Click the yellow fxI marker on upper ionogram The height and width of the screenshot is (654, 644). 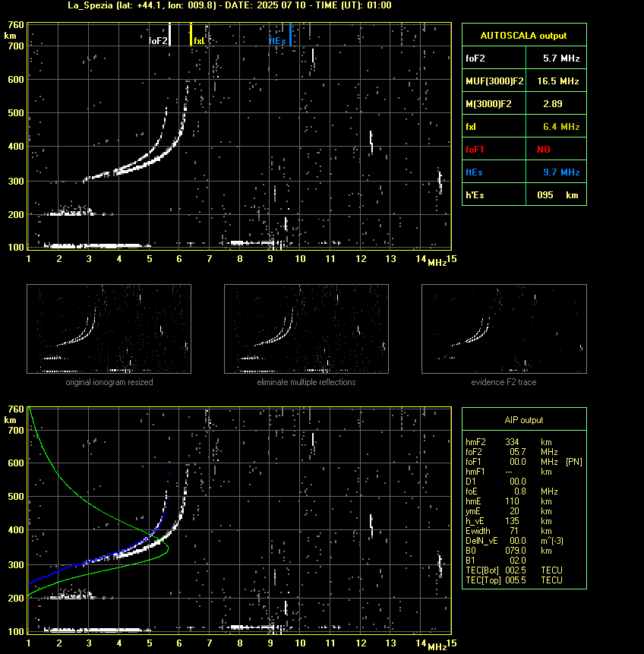[x=191, y=34]
